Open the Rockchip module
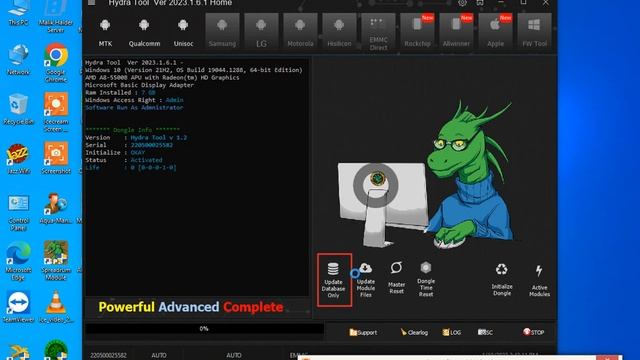This screenshot has width=640, height=360. (417, 32)
